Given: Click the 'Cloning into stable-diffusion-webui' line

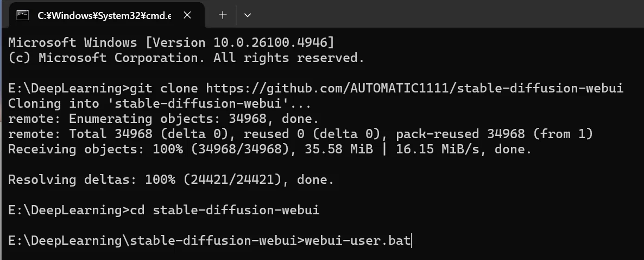Looking at the screenshot, I should click(x=160, y=104).
